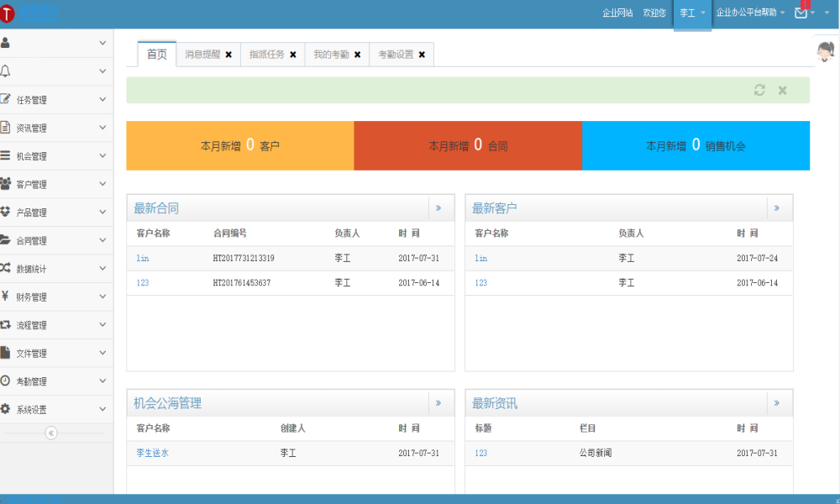Click the 客户管理 people icon
840x504 pixels.
point(5,184)
